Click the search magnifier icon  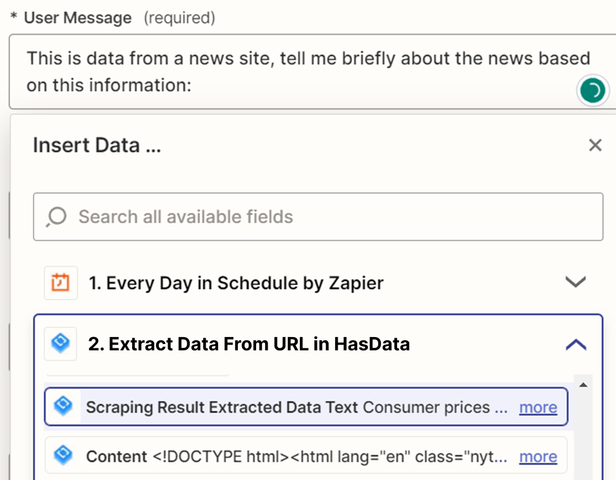pyautogui.click(x=57, y=216)
